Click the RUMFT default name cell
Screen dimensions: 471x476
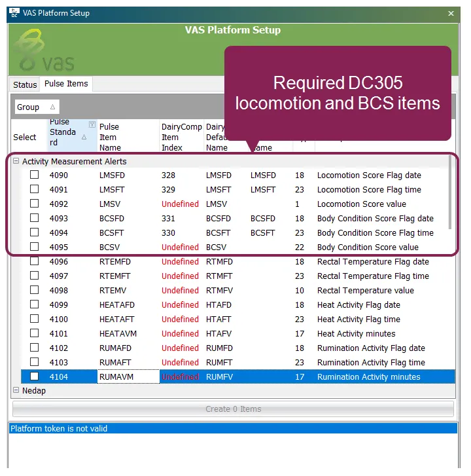(219, 363)
